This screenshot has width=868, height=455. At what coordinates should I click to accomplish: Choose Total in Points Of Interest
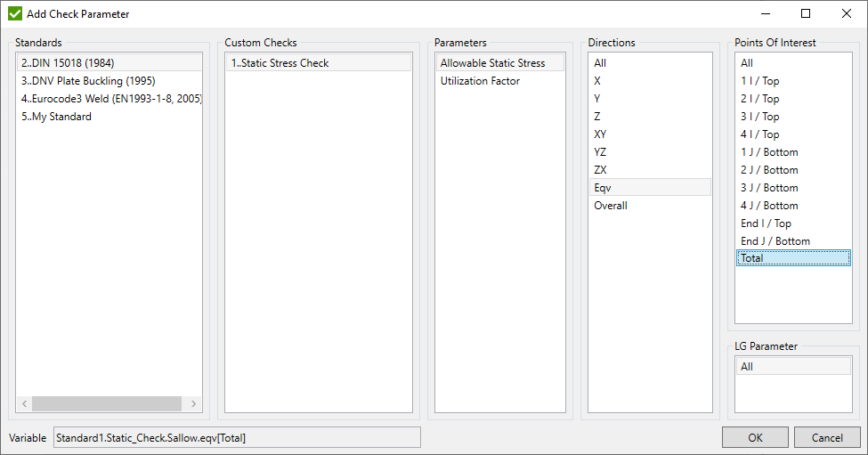752,258
